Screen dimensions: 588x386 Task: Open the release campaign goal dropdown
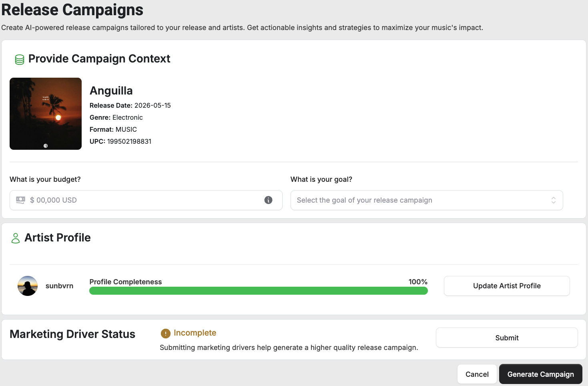pos(427,200)
